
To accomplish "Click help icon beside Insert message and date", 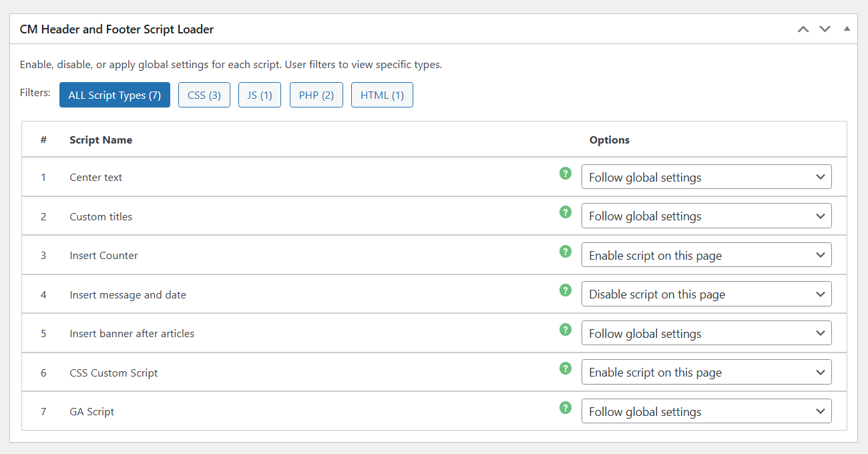I will (x=566, y=290).
